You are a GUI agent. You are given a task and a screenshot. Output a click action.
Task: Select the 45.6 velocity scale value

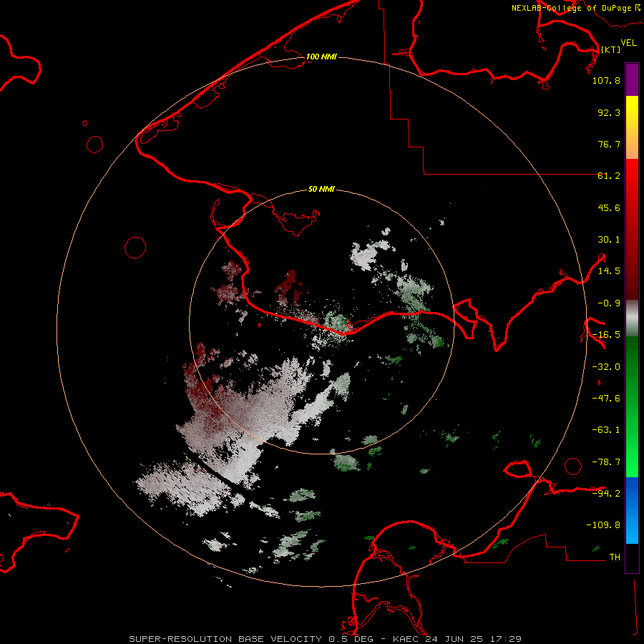[x=609, y=208]
